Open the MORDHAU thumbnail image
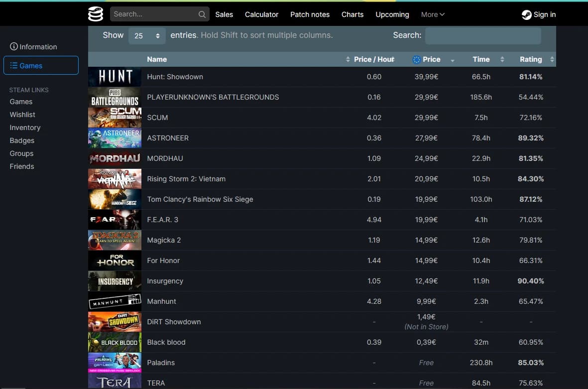 [115, 158]
